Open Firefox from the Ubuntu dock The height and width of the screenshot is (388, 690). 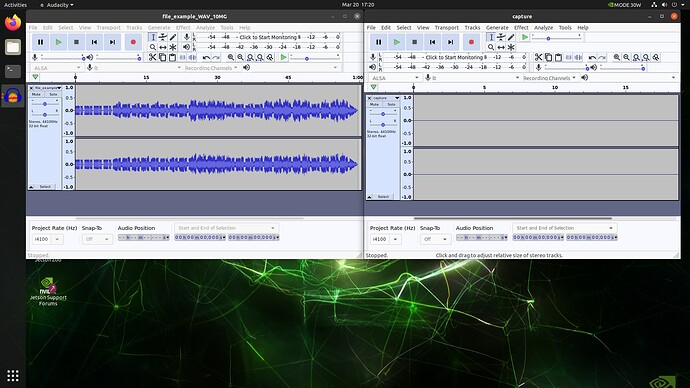13,23
